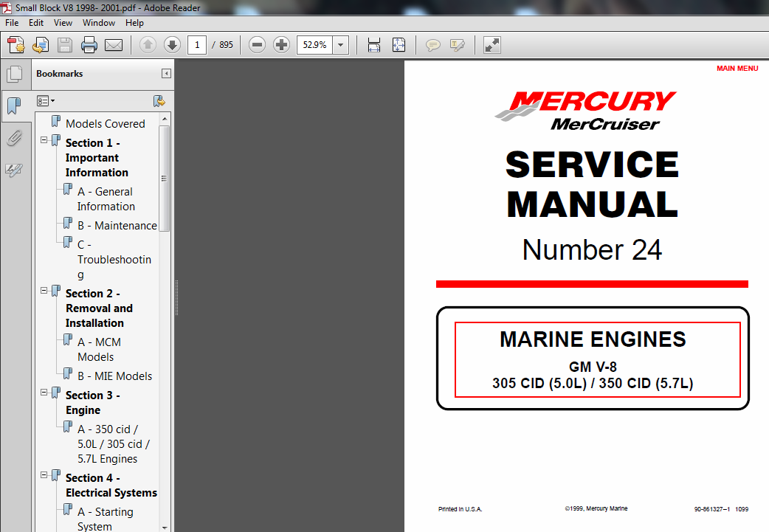Click the bookmarks scrollbar thumb
Image resolution: width=769 pixels, height=532 pixels.
coord(165,179)
